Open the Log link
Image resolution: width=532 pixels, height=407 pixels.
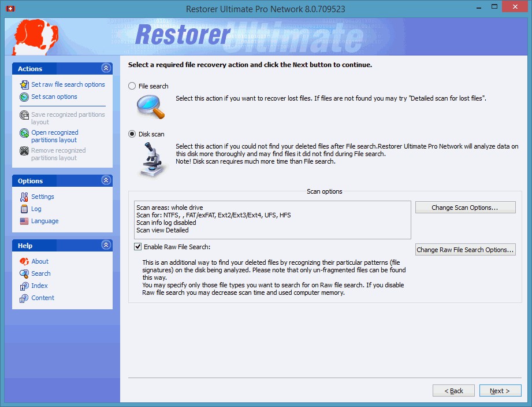click(x=36, y=209)
